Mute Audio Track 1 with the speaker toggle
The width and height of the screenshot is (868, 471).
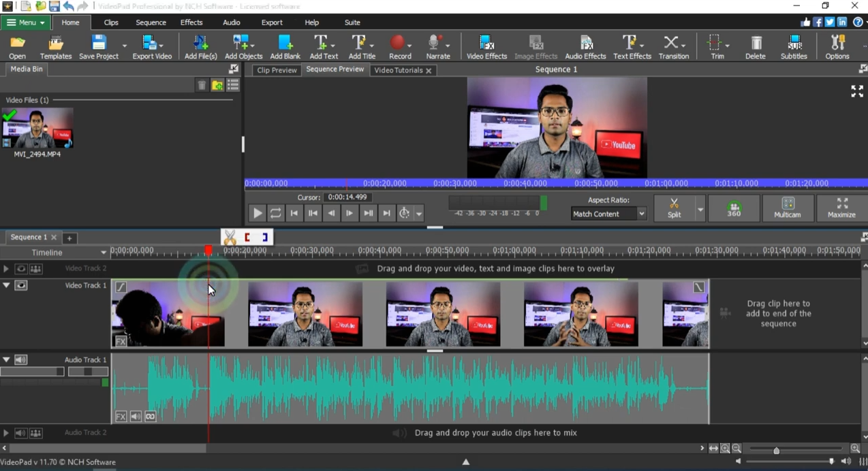point(20,359)
